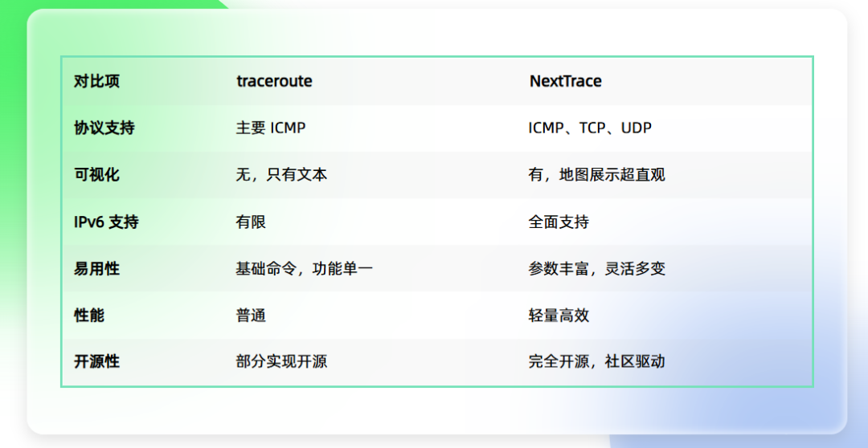Click the 性能 row label

(89, 316)
